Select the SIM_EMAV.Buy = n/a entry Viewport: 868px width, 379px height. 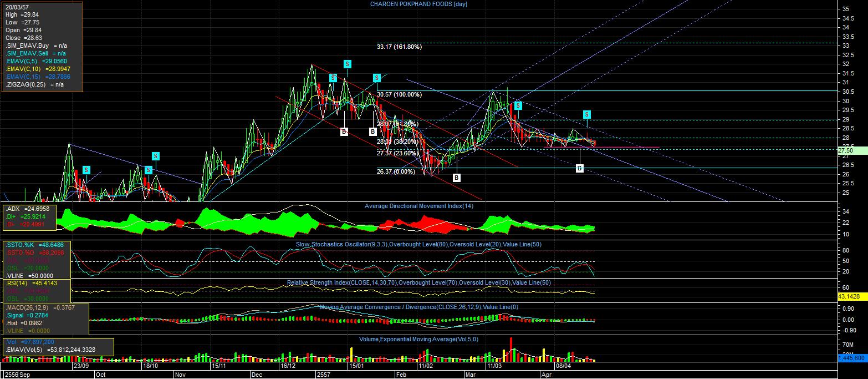pos(36,46)
